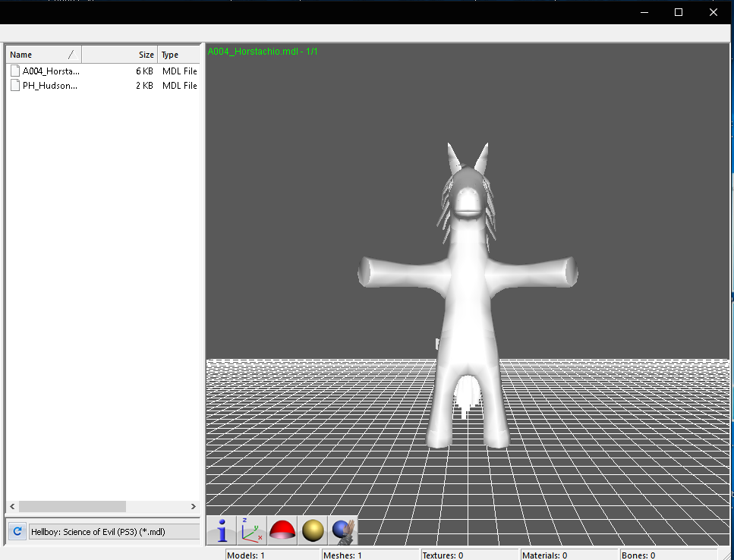Select the PH_Hudson... file name
The height and width of the screenshot is (560, 734).
[50, 86]
